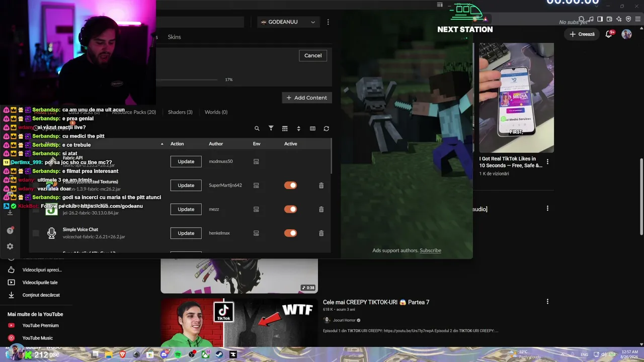Open Cele mai CREEPY TIKTOK-URI video title

(x=376, y=302)
